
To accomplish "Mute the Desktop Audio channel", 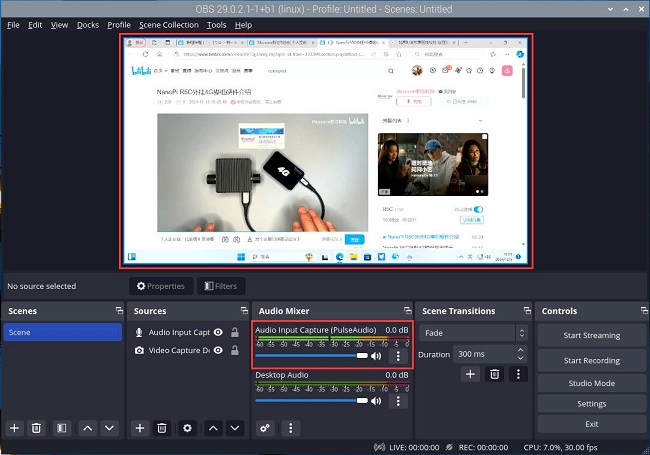I will [x=376, y=401].
